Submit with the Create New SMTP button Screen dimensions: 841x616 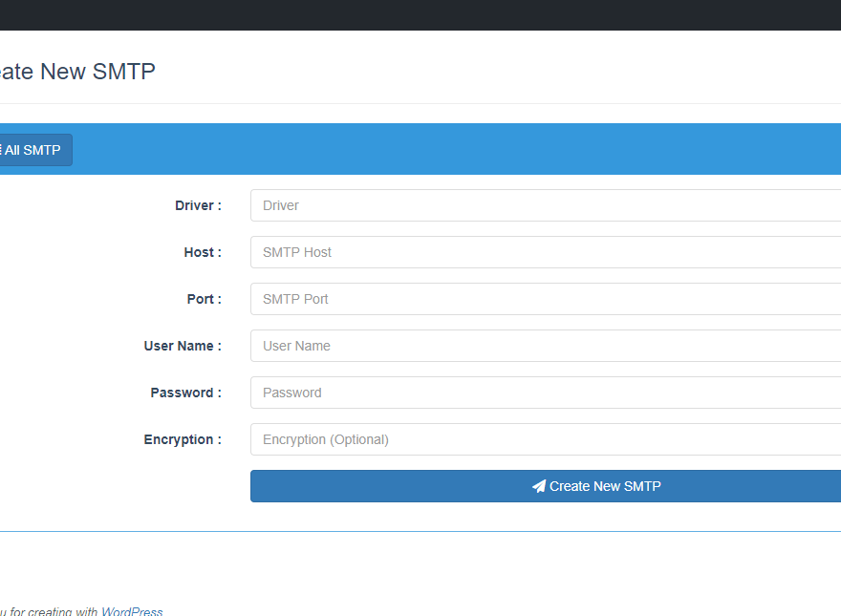click(546, 486)
